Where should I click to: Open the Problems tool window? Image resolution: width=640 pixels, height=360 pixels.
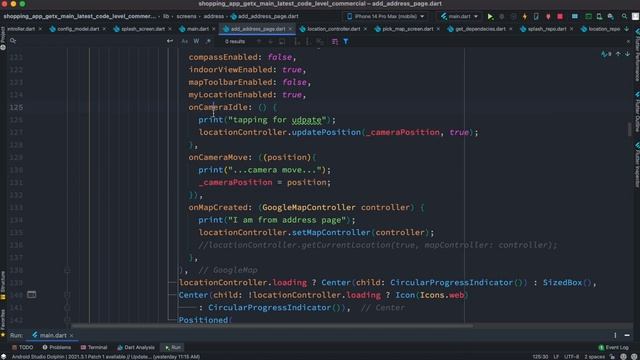[x=57, y=347]
